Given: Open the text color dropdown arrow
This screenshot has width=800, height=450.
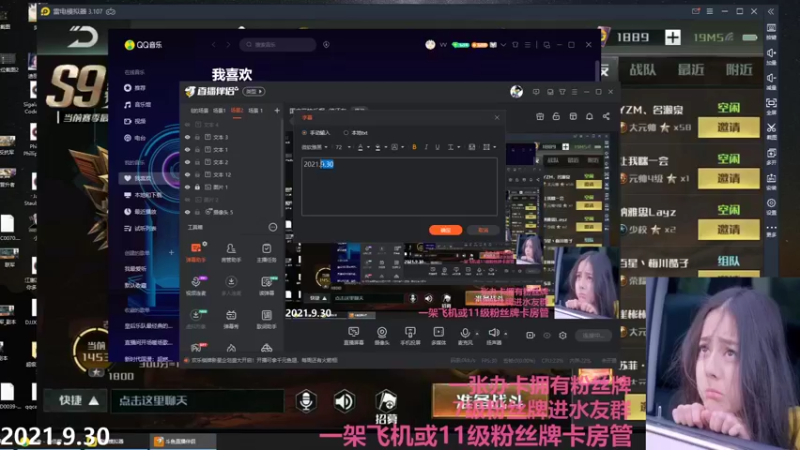Looking at the screenshot, I should (368, 147).
